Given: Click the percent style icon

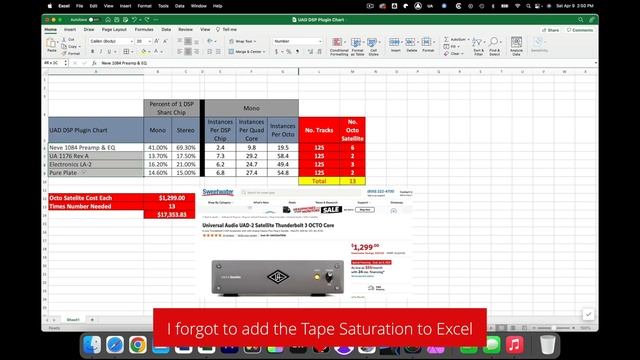Looking at the screenshot, I should click(289, 52).
